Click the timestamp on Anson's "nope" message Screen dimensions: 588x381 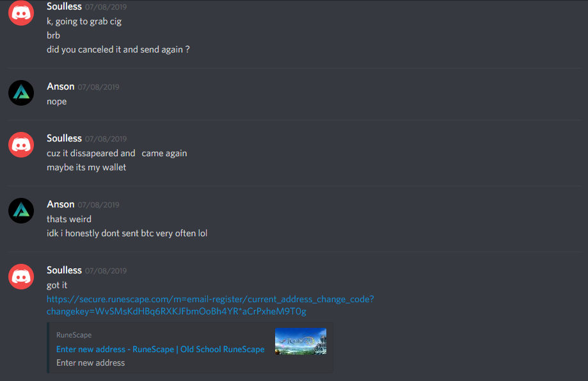pyautogui.click(x=99, y=87)
